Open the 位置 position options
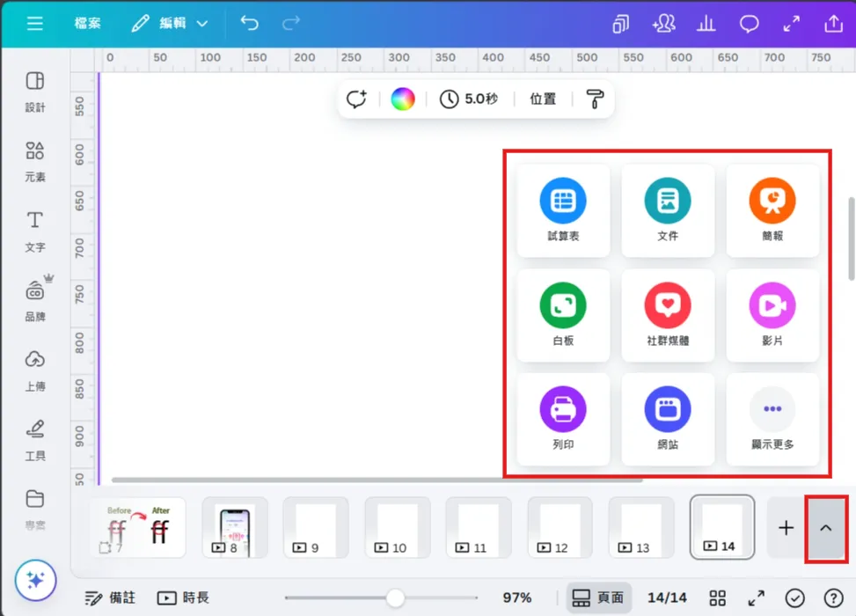The image size is (856, 616). click(x=543, y=99)
